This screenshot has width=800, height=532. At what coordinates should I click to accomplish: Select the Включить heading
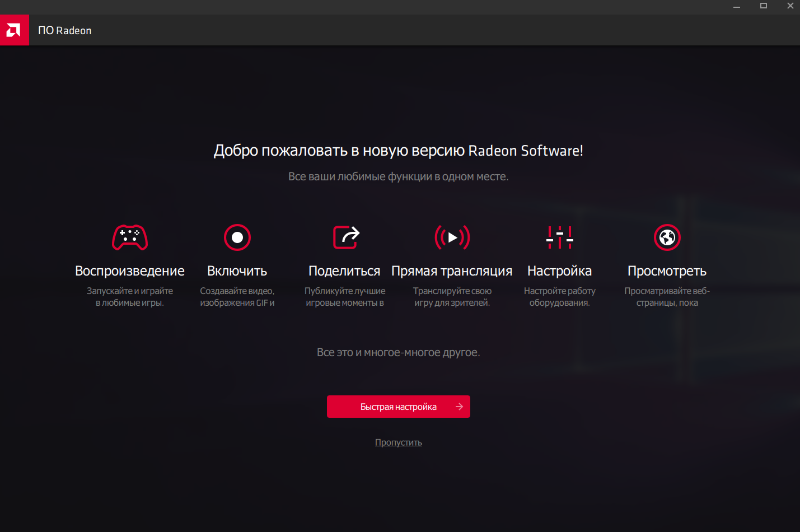(x=237, y=271)
